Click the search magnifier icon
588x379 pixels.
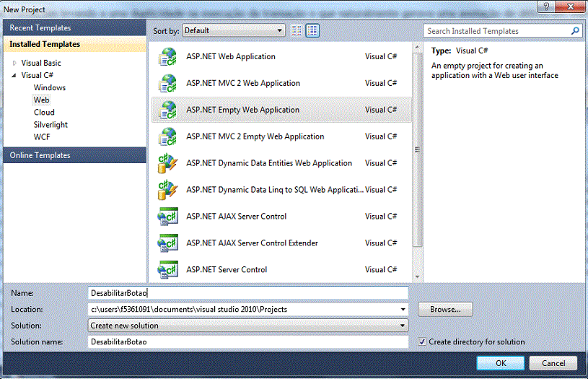[575, 31]
